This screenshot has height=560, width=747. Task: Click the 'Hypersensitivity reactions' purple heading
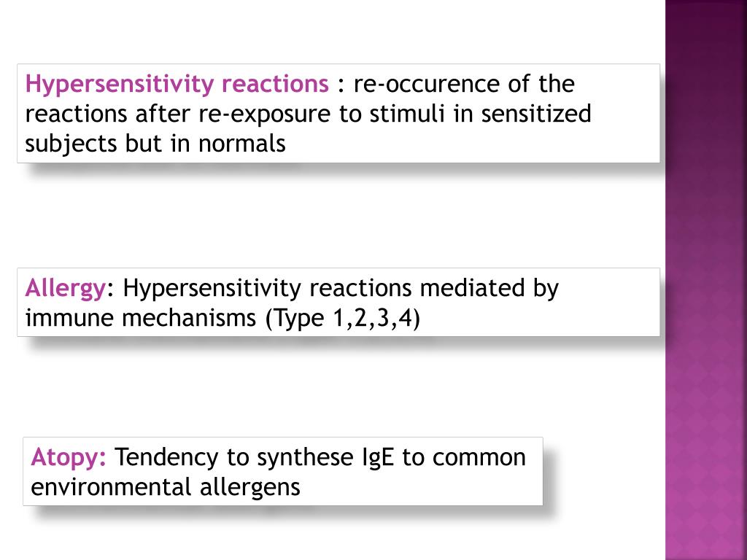(x=177, y=85)
